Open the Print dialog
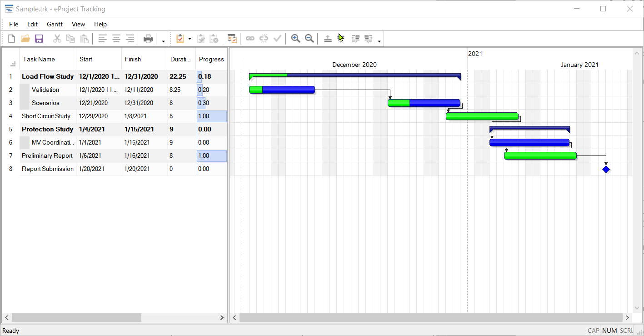644x336 pixels. click(148, 38)
